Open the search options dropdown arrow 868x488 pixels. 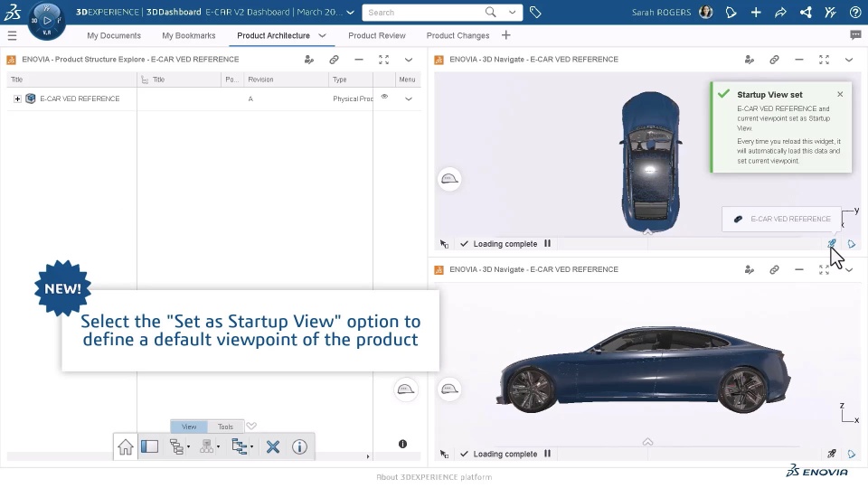(x=513, y=12)
